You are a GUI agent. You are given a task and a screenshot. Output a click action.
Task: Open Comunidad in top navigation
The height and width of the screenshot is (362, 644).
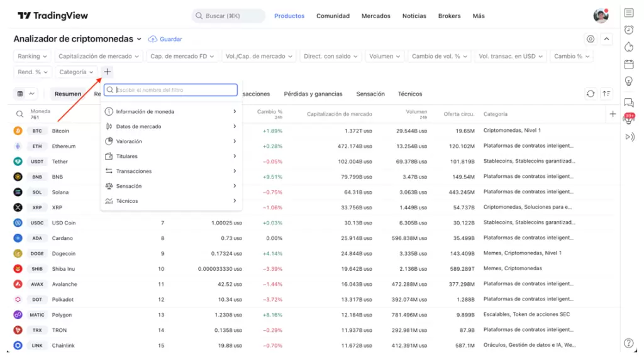tap(333, 16)
